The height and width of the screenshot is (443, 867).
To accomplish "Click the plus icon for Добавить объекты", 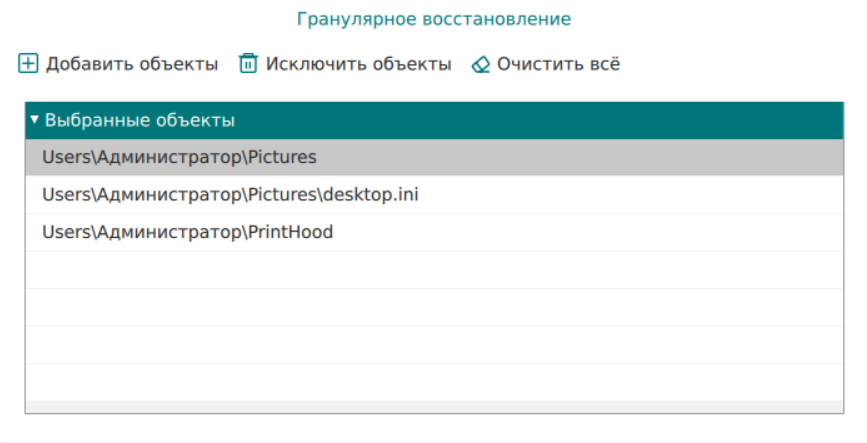I will click(x=28, y=64).
